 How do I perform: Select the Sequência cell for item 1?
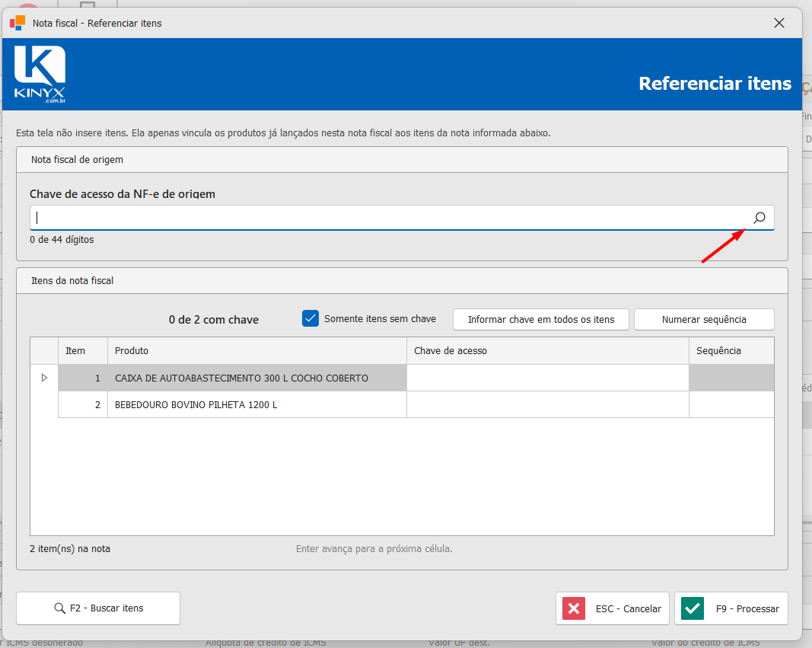pyautogui.click(x=731, y=378)
